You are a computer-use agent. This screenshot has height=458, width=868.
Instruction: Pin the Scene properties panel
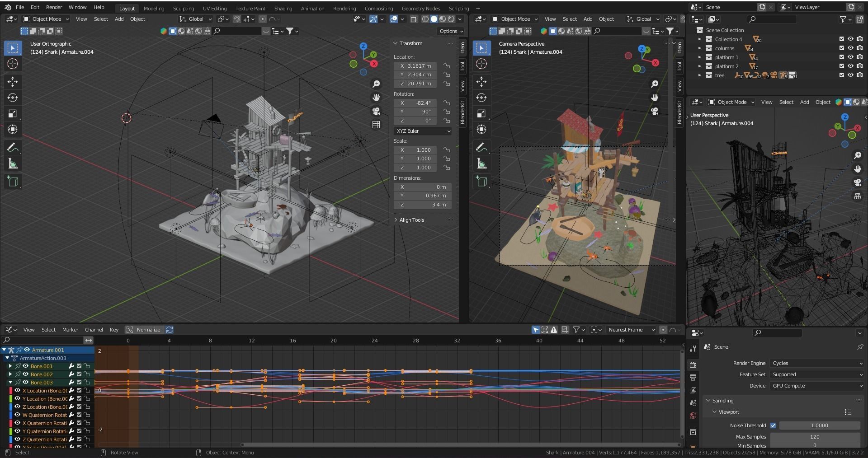pyautogui.click(x=859, y=347)
